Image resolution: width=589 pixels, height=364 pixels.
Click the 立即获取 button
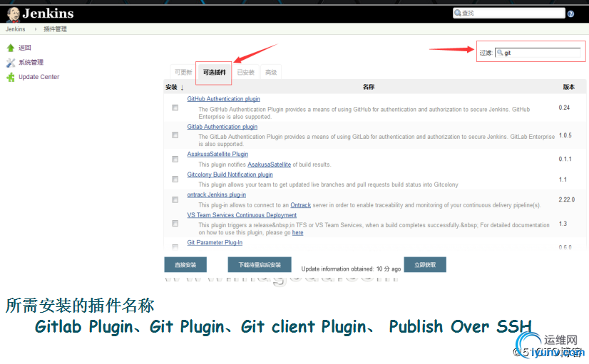pyautogui.click(x=425, y=264)
